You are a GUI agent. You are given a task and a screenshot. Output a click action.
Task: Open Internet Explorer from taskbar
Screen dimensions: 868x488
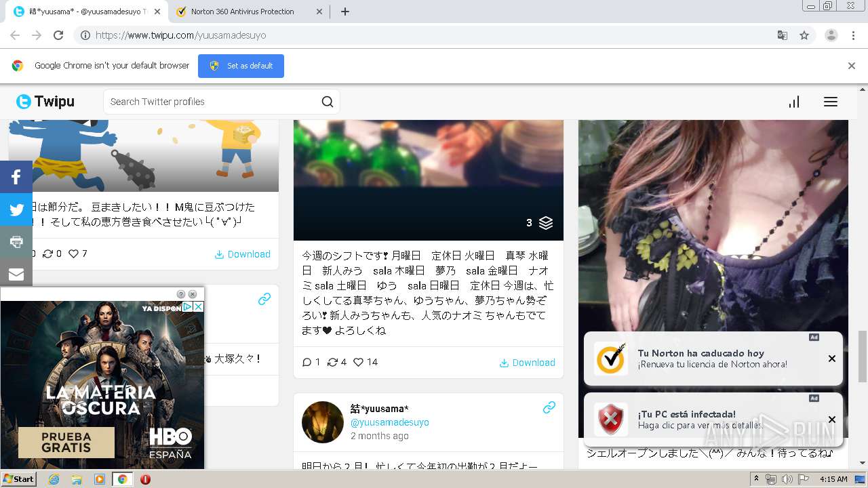54,479
